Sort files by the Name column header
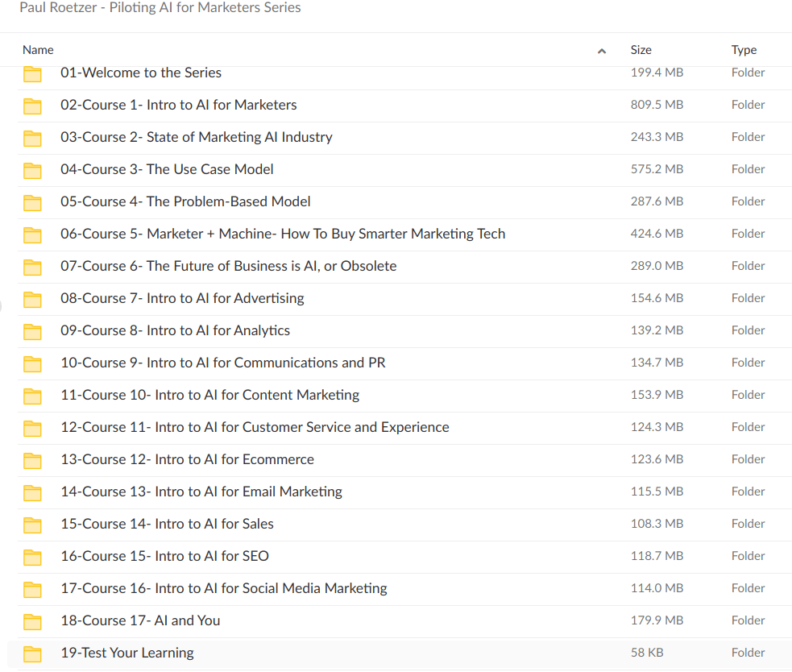The image size is (792, 672). [38, 50]
